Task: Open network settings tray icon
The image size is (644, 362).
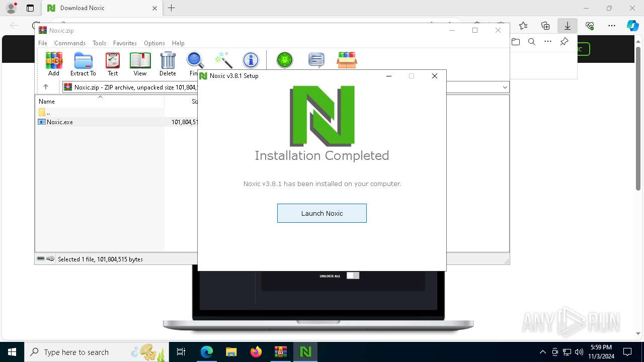Action: (x=567, y=352)
